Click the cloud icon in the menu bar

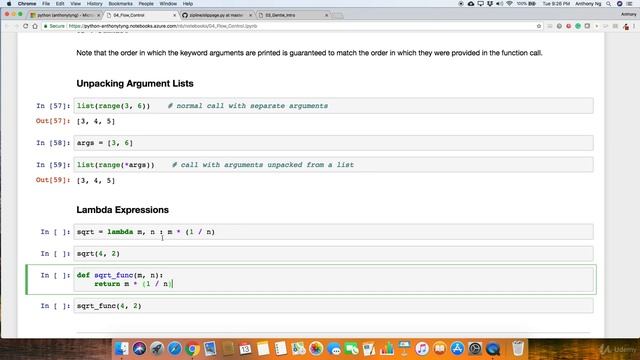click(x=471, y=4)
